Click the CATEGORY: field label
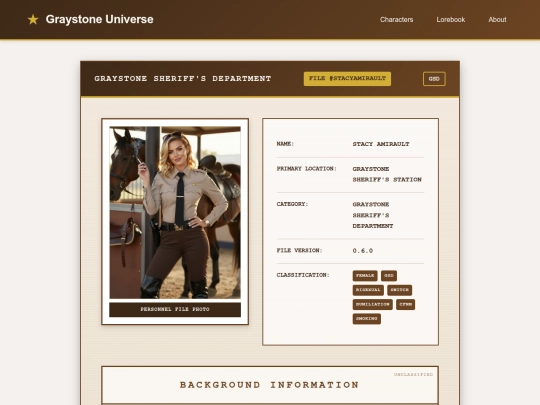 click(292, 204)
